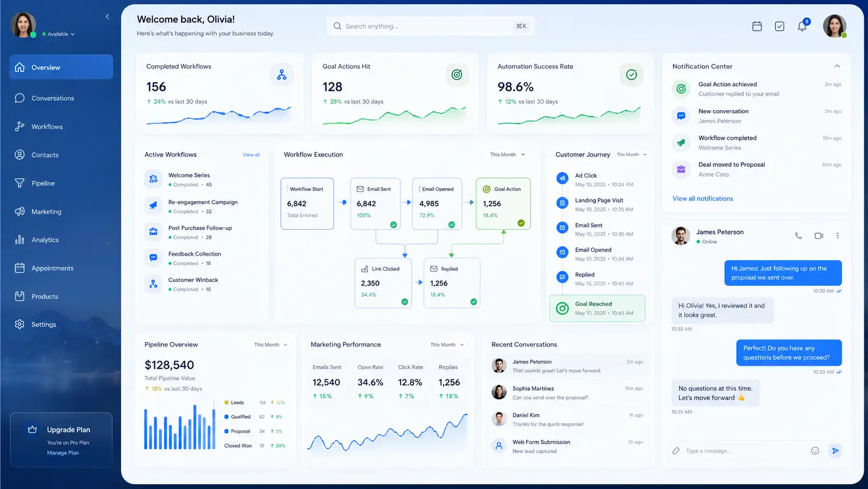The image size is (868, 489).
Task: Select the Email Opened workflow node
Action: 437,204
